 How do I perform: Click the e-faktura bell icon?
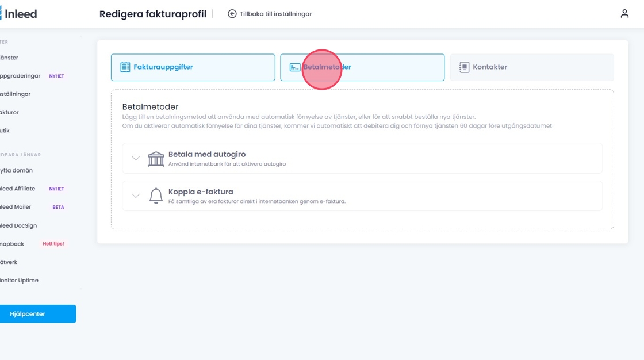[x=156, y=196]
